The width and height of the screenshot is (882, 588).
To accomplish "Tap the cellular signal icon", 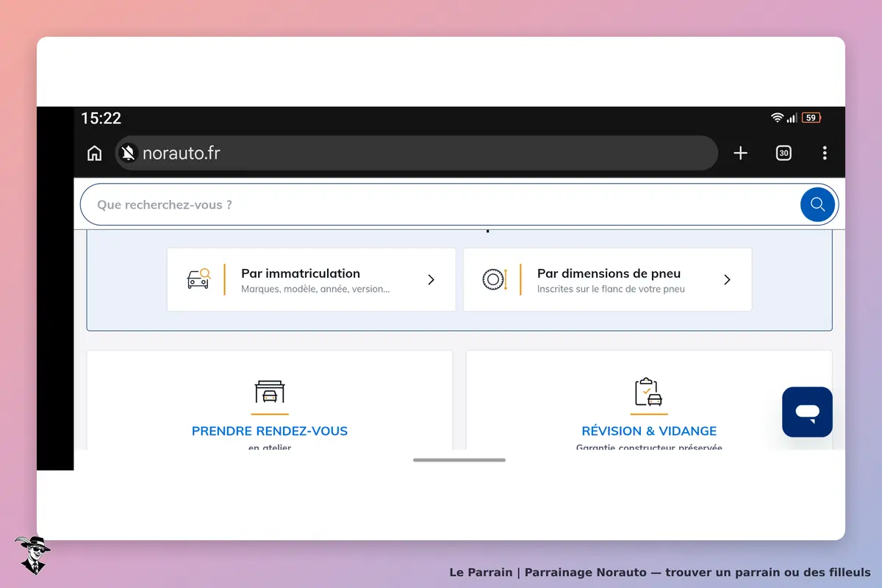I will (x=792, y=118).
